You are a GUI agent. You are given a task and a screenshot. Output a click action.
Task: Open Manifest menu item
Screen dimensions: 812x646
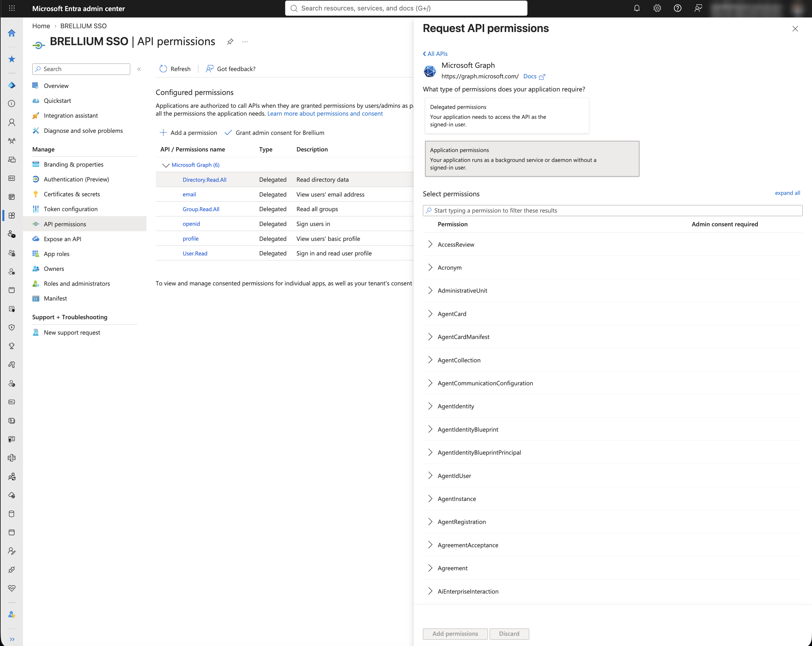(x=55, y=298)
